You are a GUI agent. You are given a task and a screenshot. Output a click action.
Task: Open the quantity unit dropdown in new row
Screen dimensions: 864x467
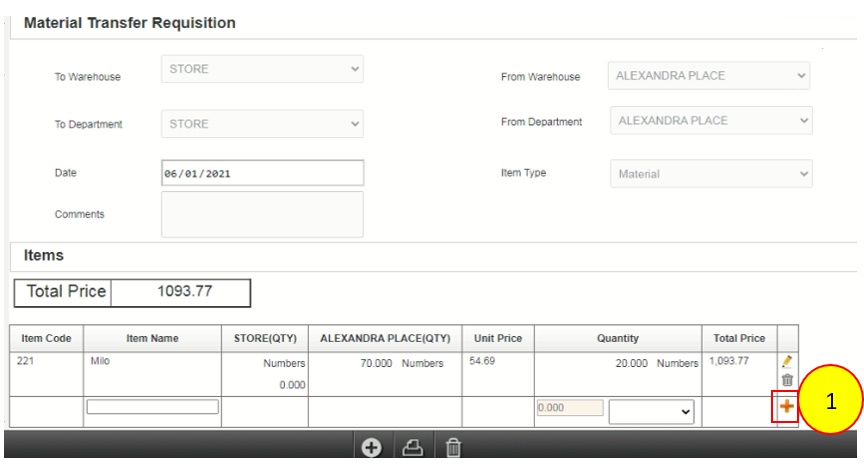[x=651, y=411]
